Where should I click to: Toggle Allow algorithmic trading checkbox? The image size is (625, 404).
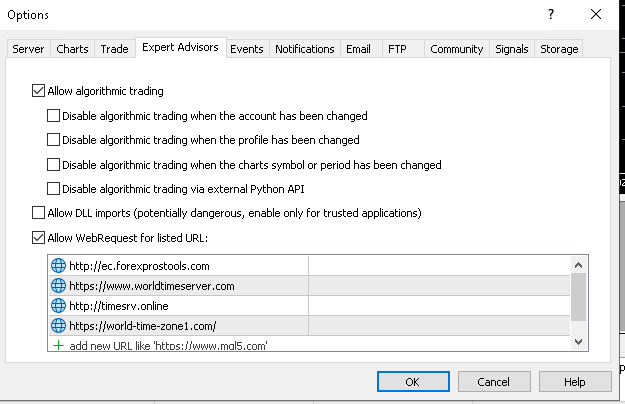(x=39, y=91)
